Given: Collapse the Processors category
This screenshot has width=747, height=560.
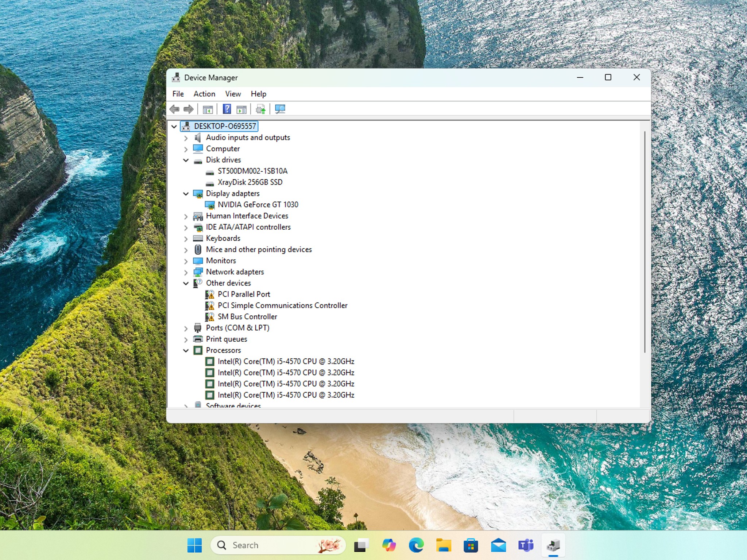Looking at the screenshot, I should (186, 350).
